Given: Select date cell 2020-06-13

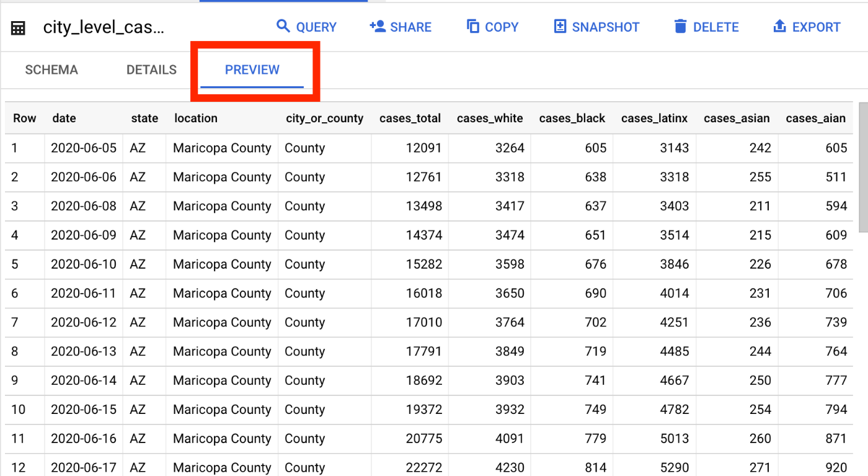Looking at the screenshot, I should [83, 351].
